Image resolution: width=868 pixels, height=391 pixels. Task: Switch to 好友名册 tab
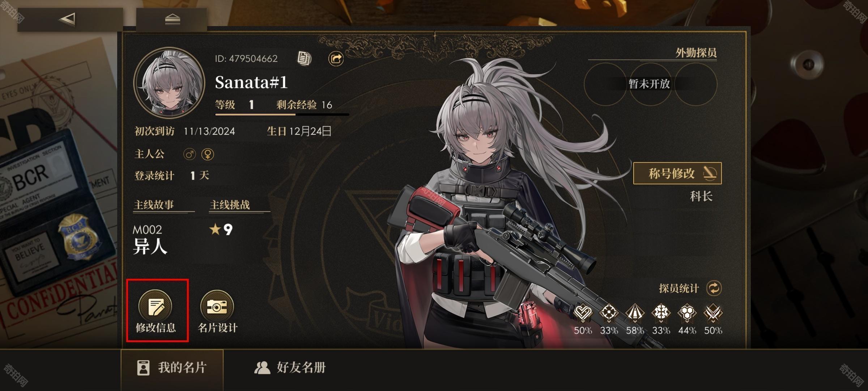(290, 368)
